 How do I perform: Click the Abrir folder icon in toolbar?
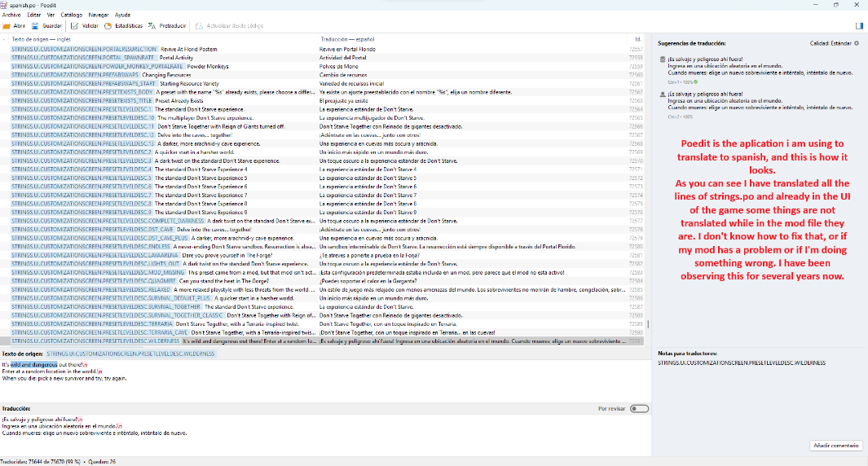(7, 26)
